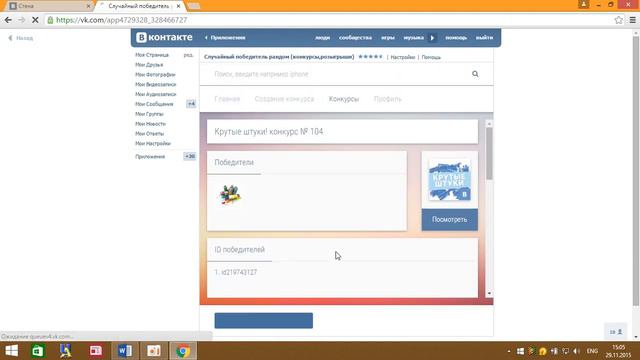Open the музыка header link
640x360 pixels.
coord(413,38)
